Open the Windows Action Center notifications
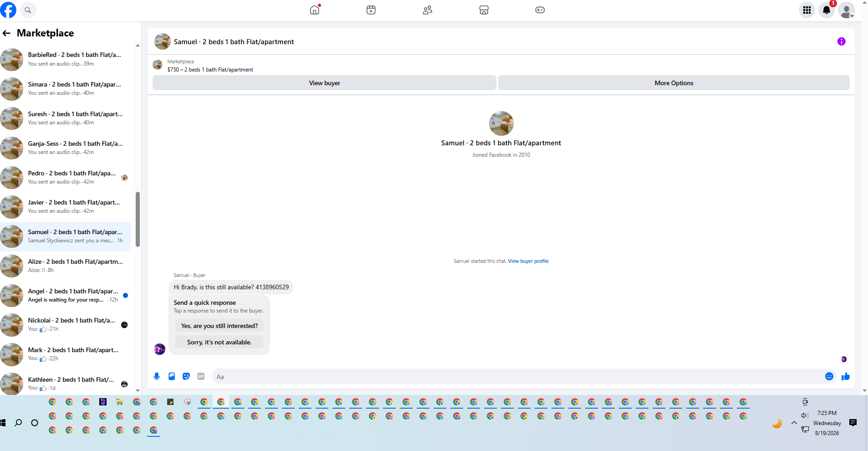The image size is (868, 451). (x=853, y=423)
